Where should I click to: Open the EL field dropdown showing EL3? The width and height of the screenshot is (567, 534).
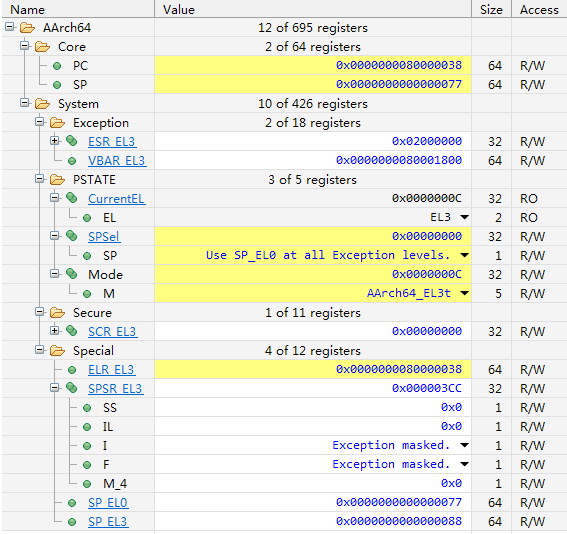click(465, 217)
